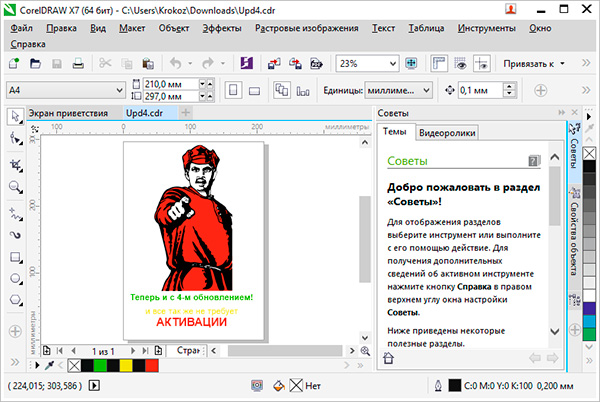
Task: Click the nudge offset 0,1 мм field
Action: 480,91
